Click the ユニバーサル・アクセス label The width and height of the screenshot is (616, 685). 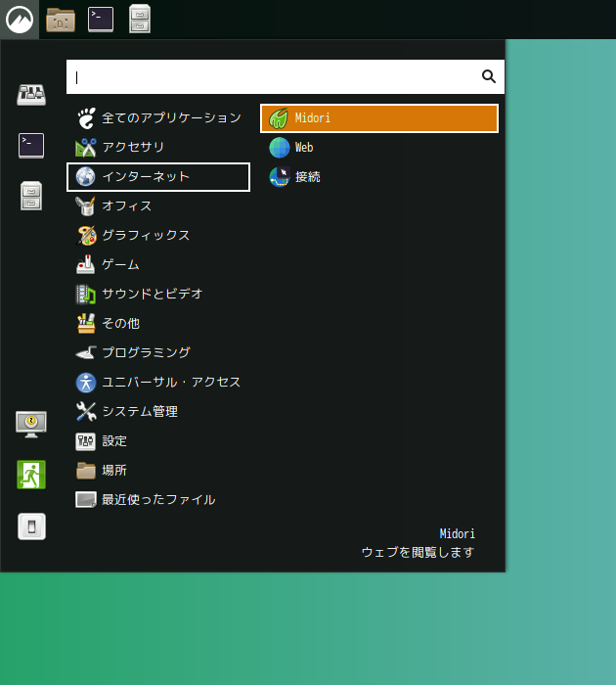point(171,382)
